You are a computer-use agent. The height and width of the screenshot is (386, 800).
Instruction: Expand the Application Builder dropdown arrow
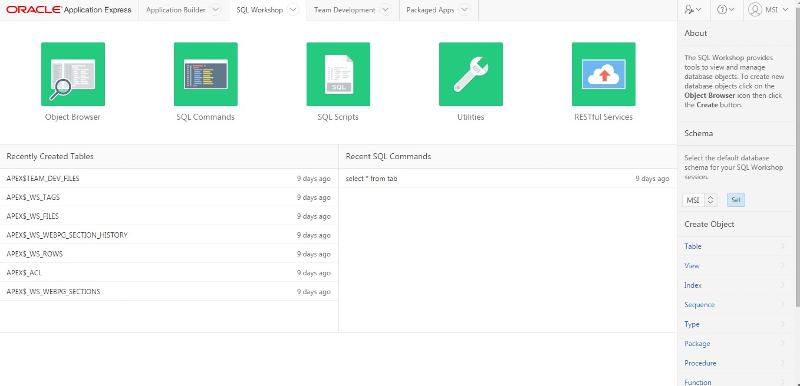pos(216,10)
